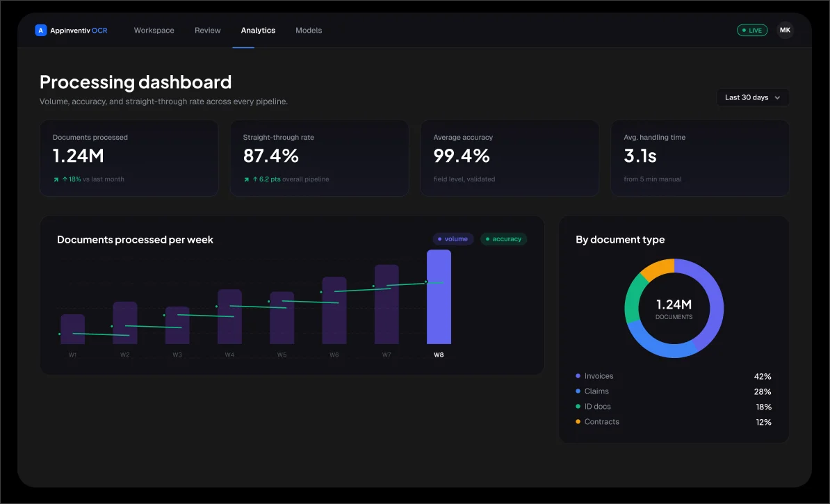Click the orange Contracts donut segment

coord(659,268)
